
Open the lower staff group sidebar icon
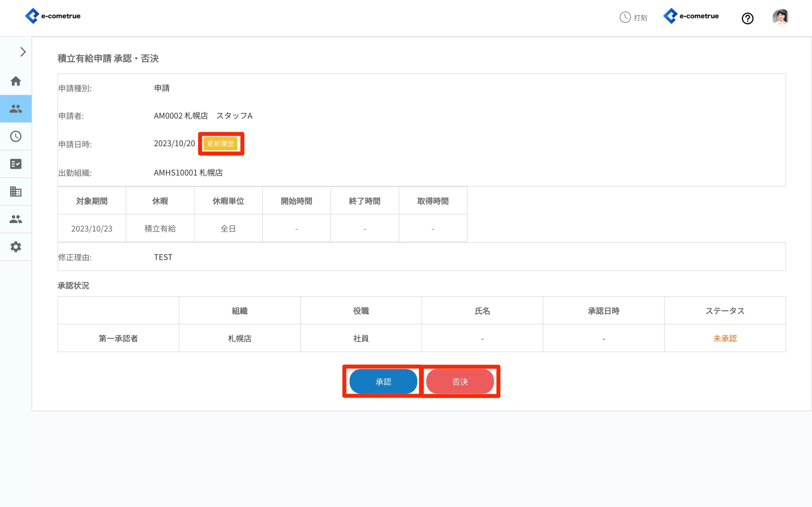point(16,219)
